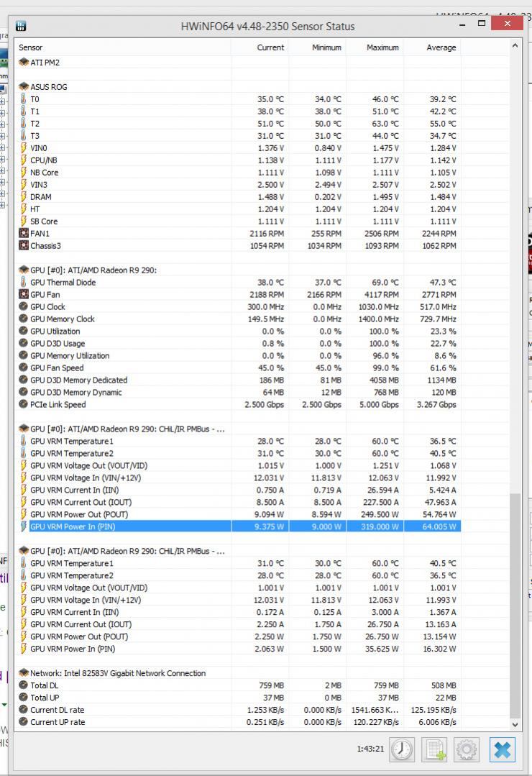This screenshot has width=532, height=776.
Task: Click the GPU D3D Memory Dedicated icon
Action: click(x=23, y=380)
